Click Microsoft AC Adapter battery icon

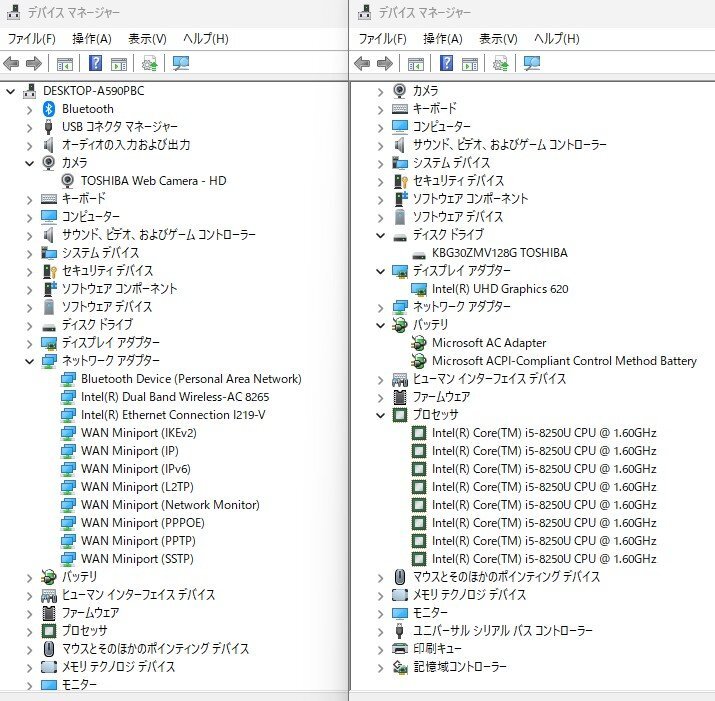click(x=418, y=343)
